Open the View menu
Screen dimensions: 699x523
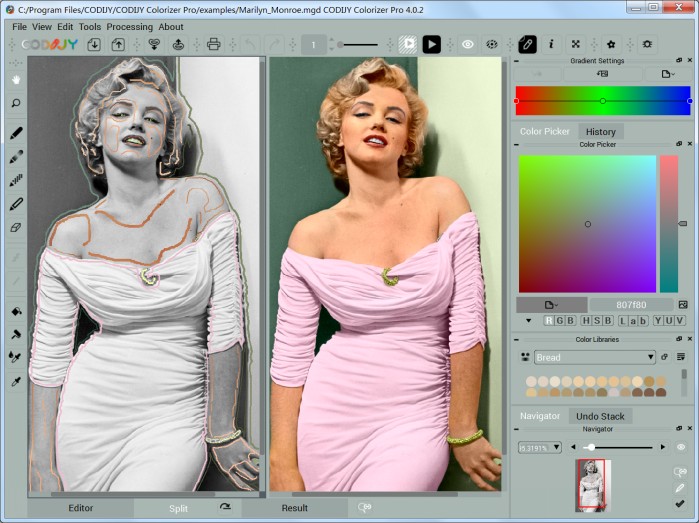point(42,27)
